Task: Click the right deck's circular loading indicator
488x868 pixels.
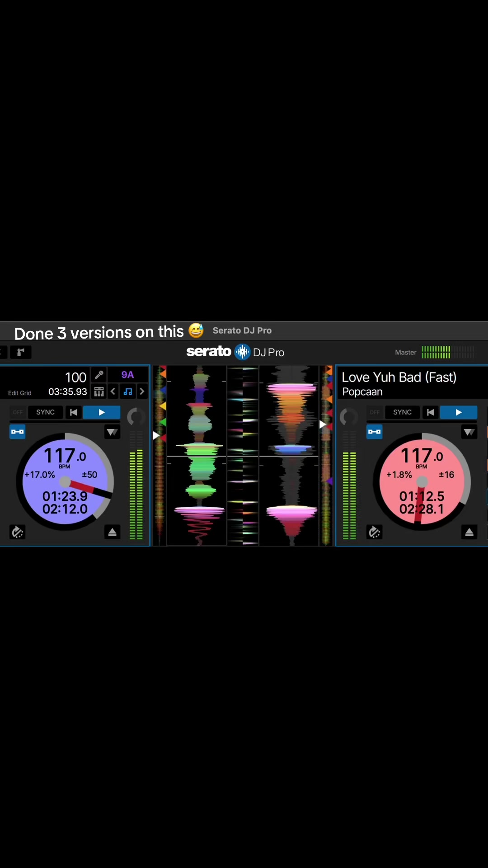Action: pos(349,417)
